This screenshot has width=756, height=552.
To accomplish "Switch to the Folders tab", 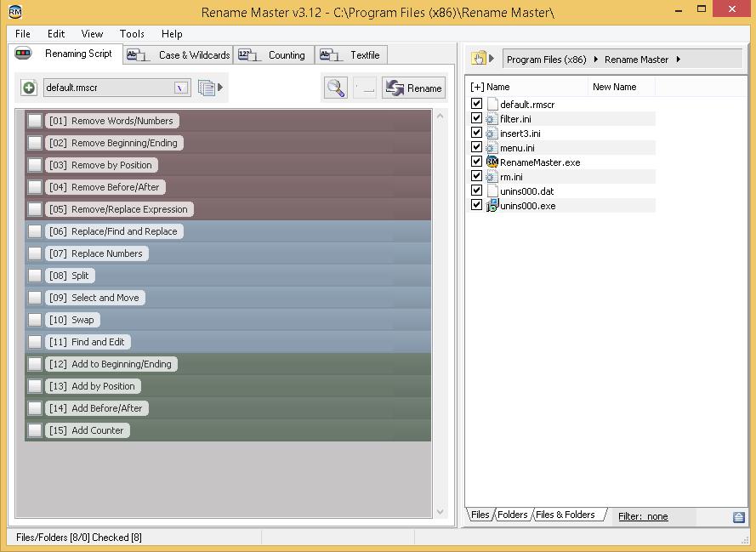I will coord(513,515).
